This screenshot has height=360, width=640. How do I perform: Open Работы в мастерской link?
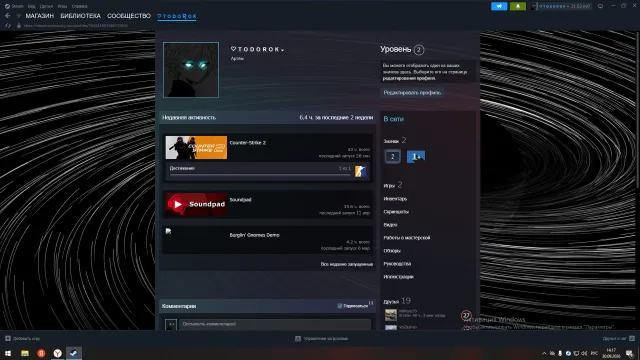(x=407, y=238)
